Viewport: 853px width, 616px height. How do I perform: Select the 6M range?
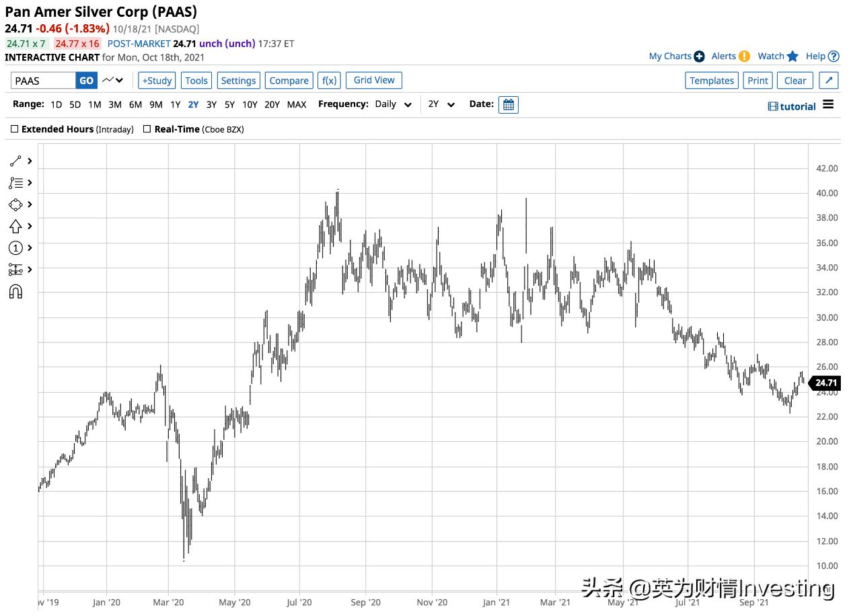(135, 105)
